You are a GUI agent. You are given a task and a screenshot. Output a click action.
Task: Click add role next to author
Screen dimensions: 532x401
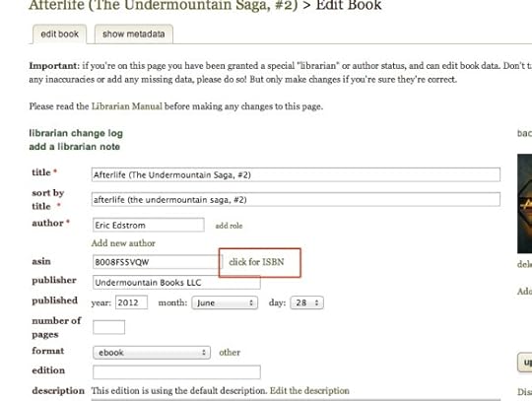pos(229,226)
